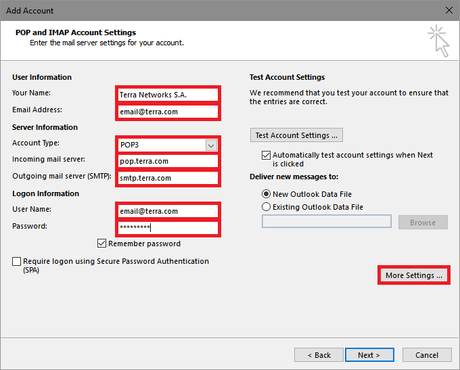Click Test Account Settings button

click(296, 135)
